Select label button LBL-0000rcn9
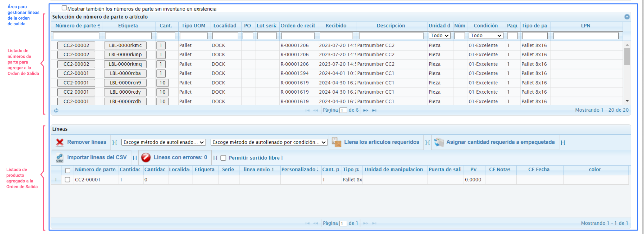This screenshot has width=644, height=234. pos(125,83)
